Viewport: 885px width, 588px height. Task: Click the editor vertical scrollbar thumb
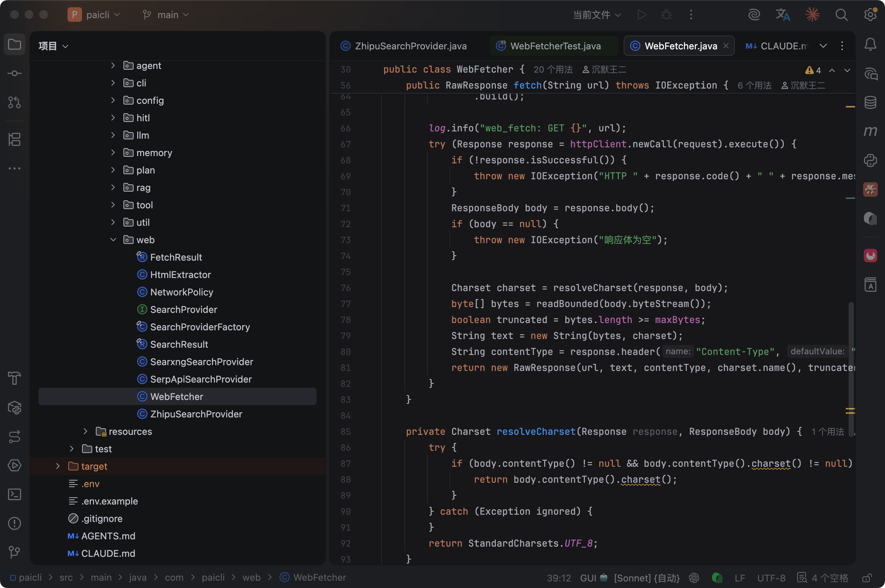pyautogui.click(x=851, y=367)
